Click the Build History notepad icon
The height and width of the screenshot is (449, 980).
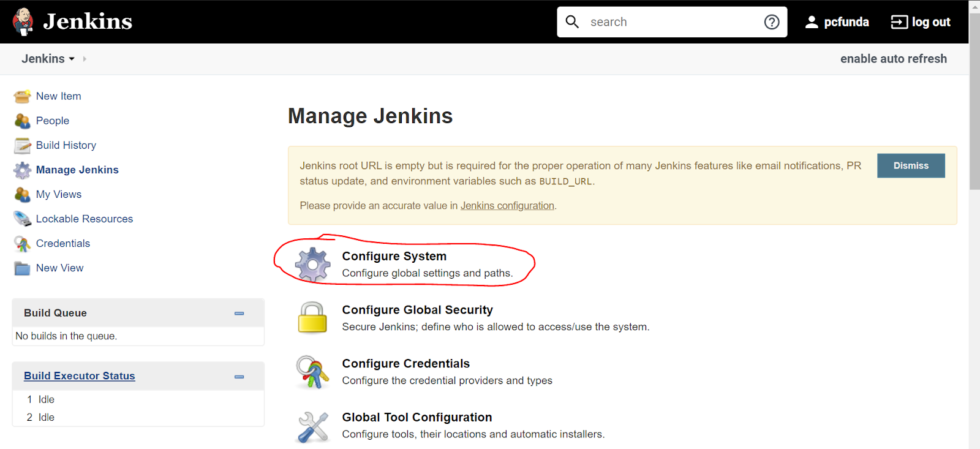click(23, 145)
